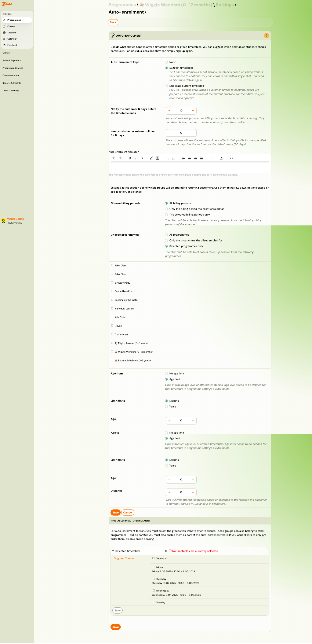Click Save next to the Cancel button
The width and height of the screenshot is (312, 644).
pyautogui.click(x=115, y=512)
